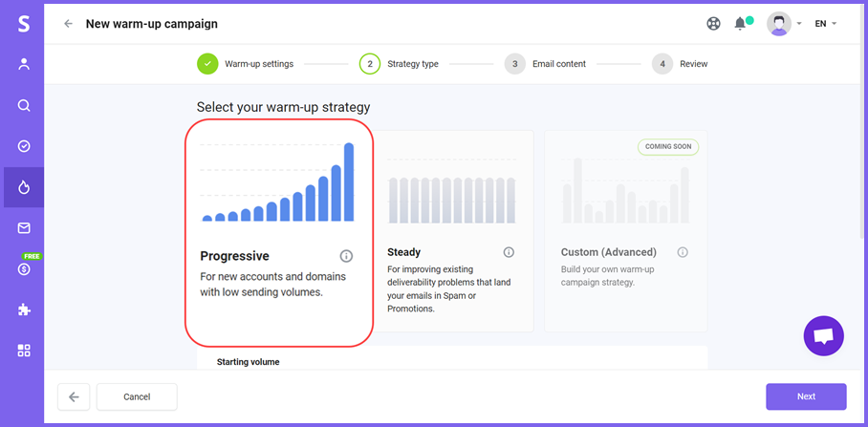
Task: Open the envelope email icon in sidebar
Action: (24, 228)
